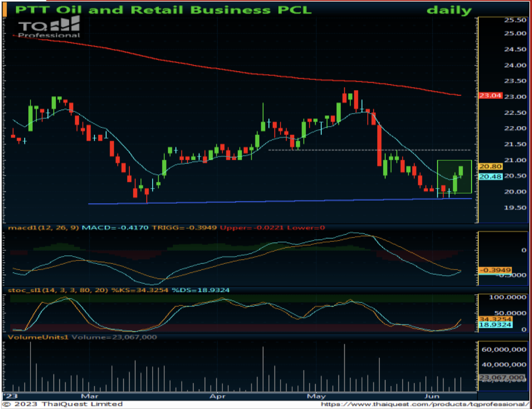The width and height of the screenshot is (532, 409).
Task: Click the 0 label on the stochastic axis
Action: tap(524, 329)
